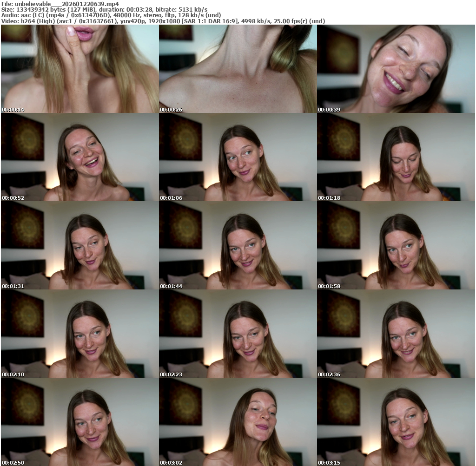Click the frame stamped 00:00:52
The width and height of the screenshot is (476, 466).
[x=79, y=157]
